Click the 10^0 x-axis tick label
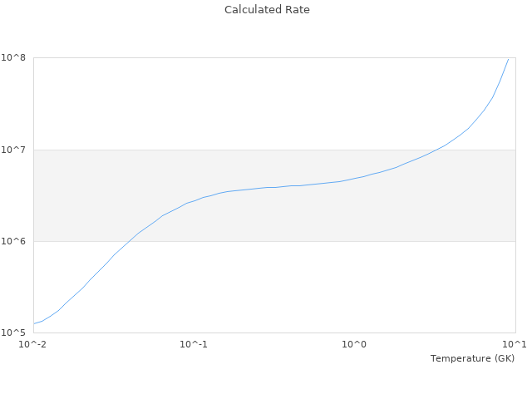The image size is (532, 399). pyautogui.click(x=354, y=344)
